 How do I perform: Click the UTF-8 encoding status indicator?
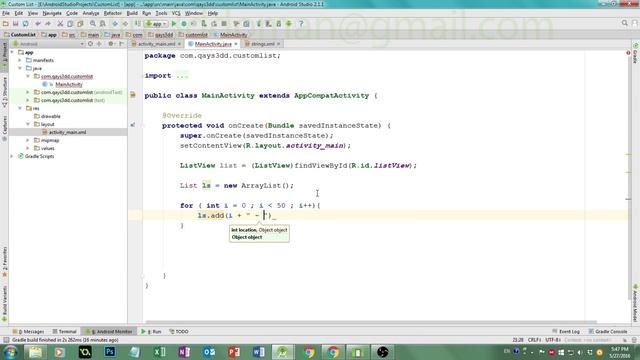point(552,340)
